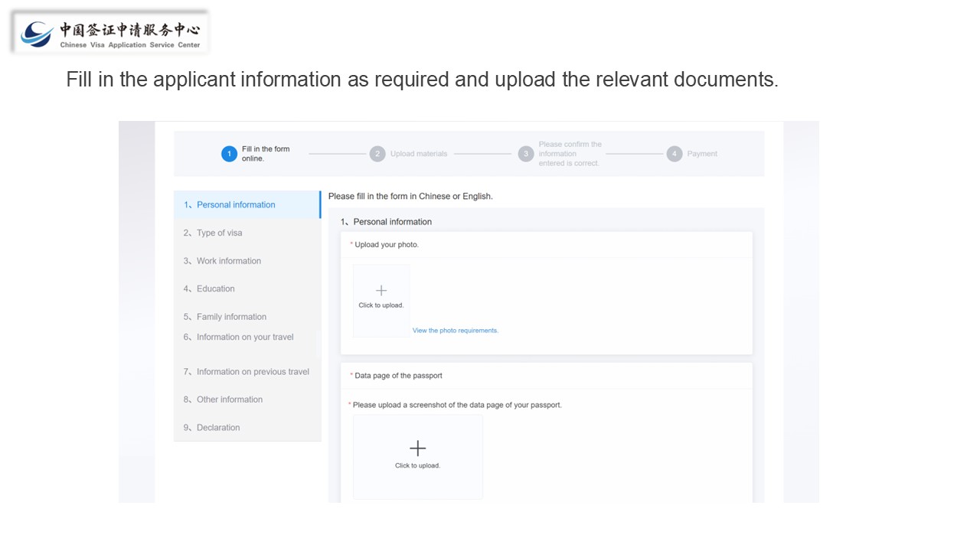Click 'Click to upload.' text under photo
Screen dimensions: 980x551
pyautogui.click(x=381, y=305)
